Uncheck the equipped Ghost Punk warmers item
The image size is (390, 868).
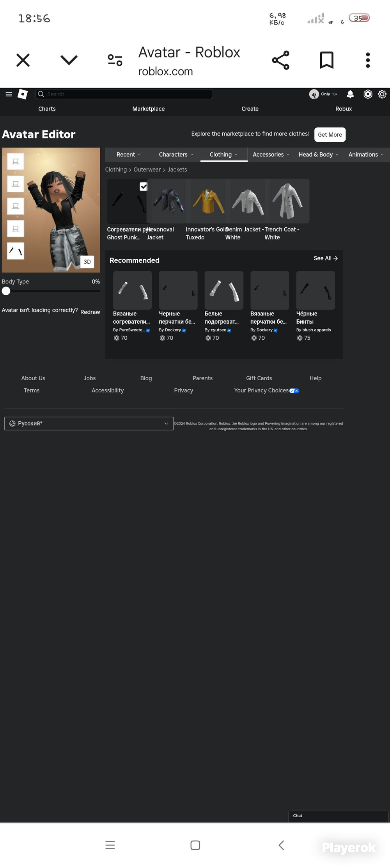144,187
